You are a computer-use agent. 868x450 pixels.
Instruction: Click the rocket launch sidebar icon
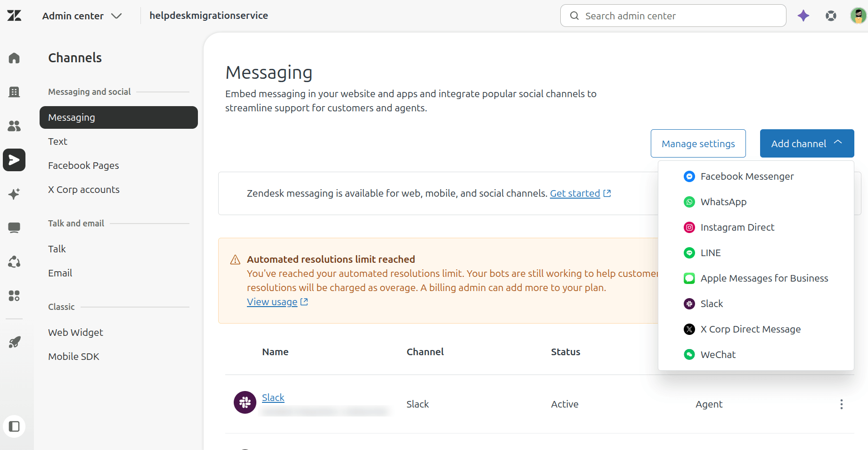(x=14, y=342)
